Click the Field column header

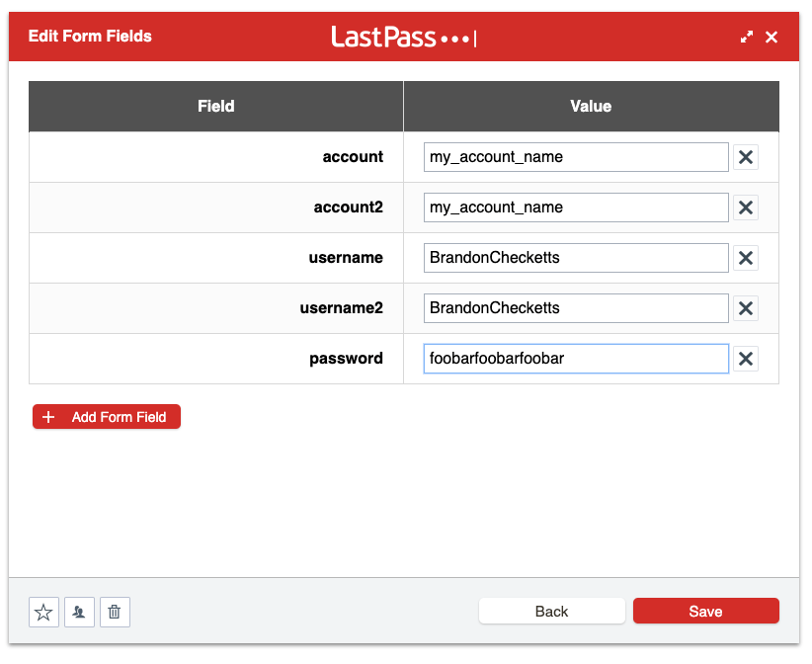(x=215, y=106)
